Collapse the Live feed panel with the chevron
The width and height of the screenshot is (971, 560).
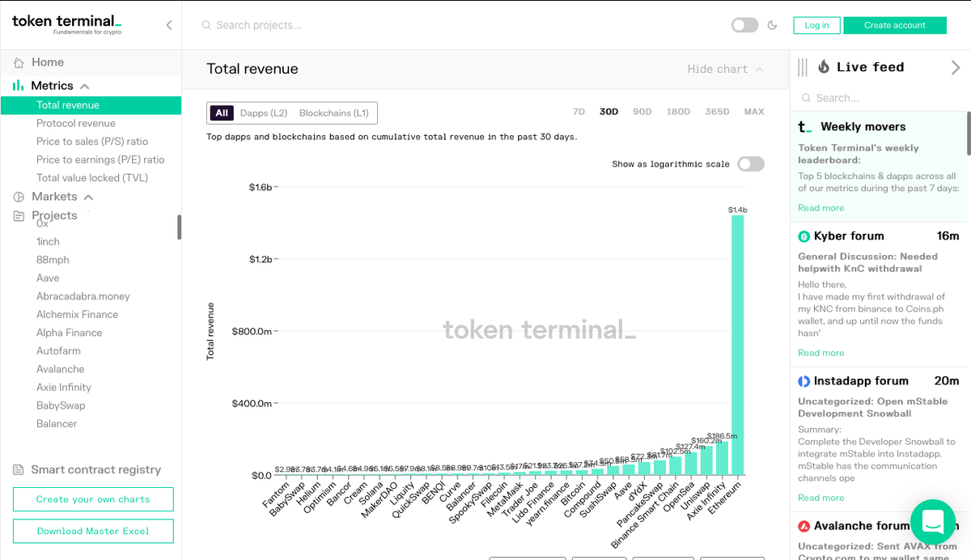pyautogui.click(x=956, y=67)
